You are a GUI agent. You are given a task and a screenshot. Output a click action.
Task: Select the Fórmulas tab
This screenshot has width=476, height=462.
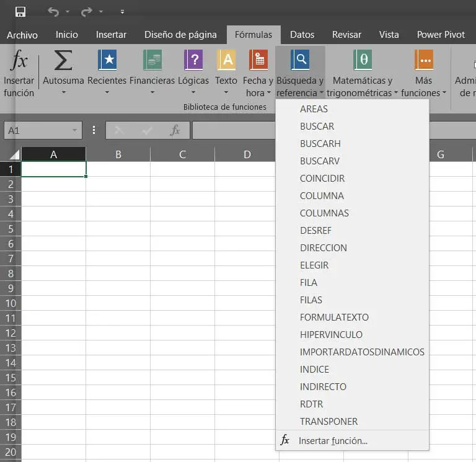tap(253, 35)
